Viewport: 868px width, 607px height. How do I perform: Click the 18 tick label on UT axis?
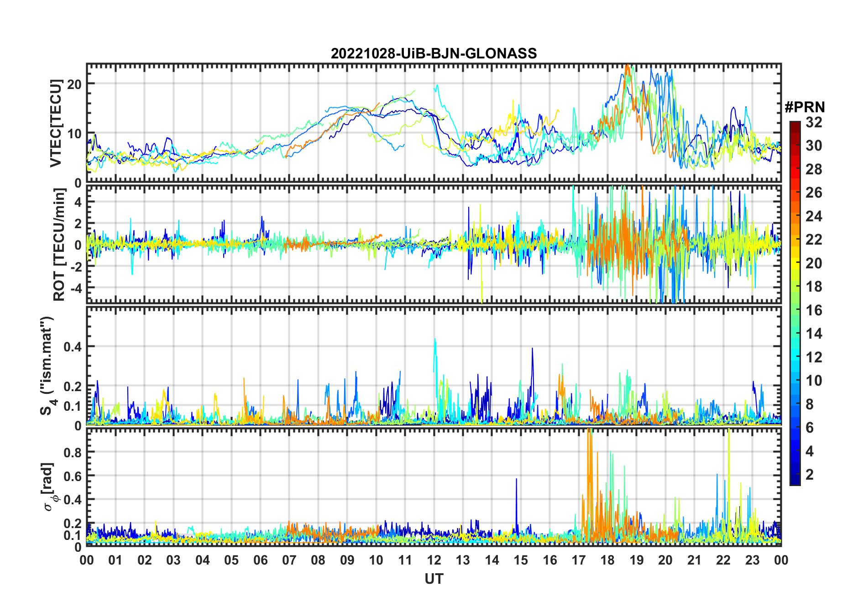pos(607,560)
